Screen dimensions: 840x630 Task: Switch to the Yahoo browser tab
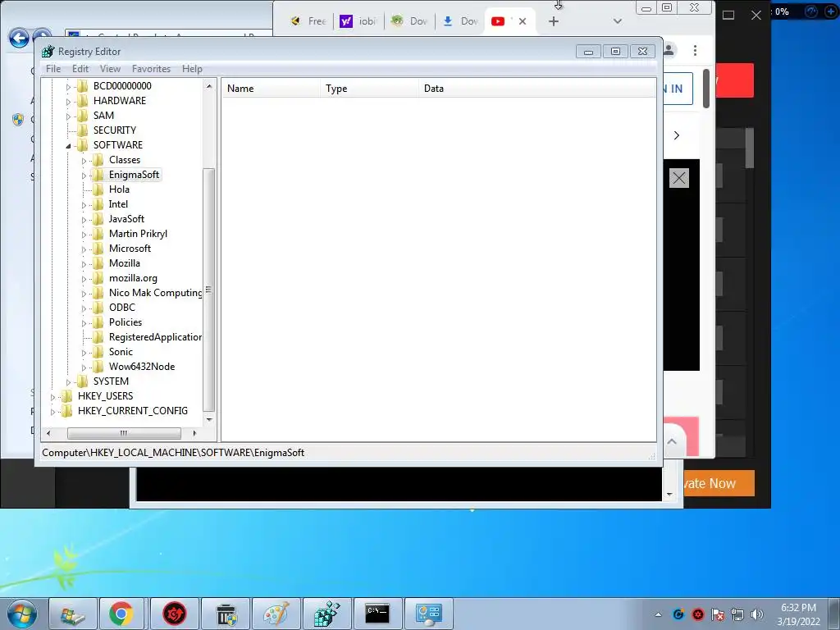click(358, 21)
